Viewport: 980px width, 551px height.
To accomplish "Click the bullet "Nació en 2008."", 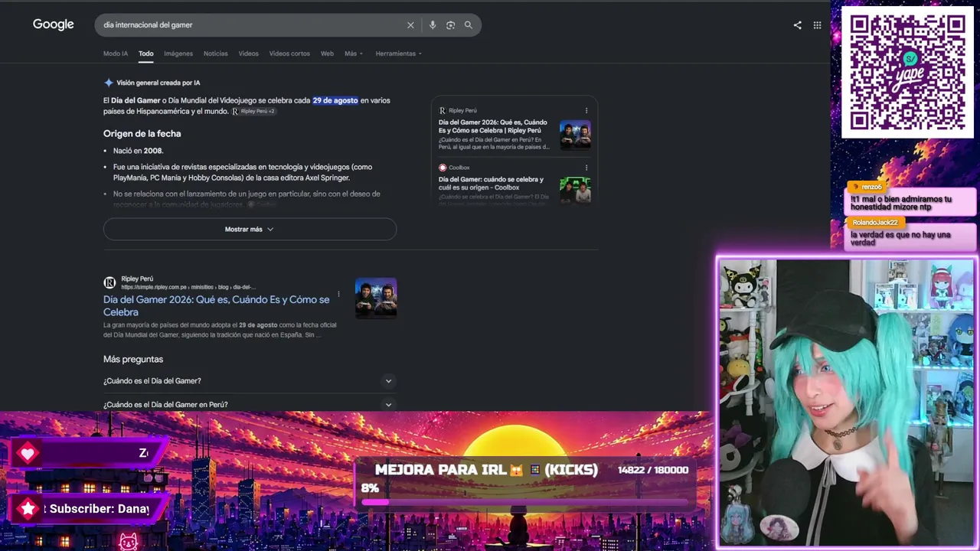I will point(139,151).
